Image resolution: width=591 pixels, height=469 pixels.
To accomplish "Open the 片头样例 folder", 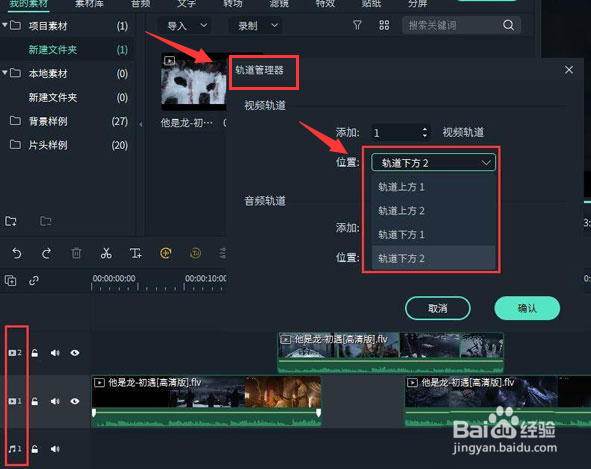I will click(x=48, y=145).
